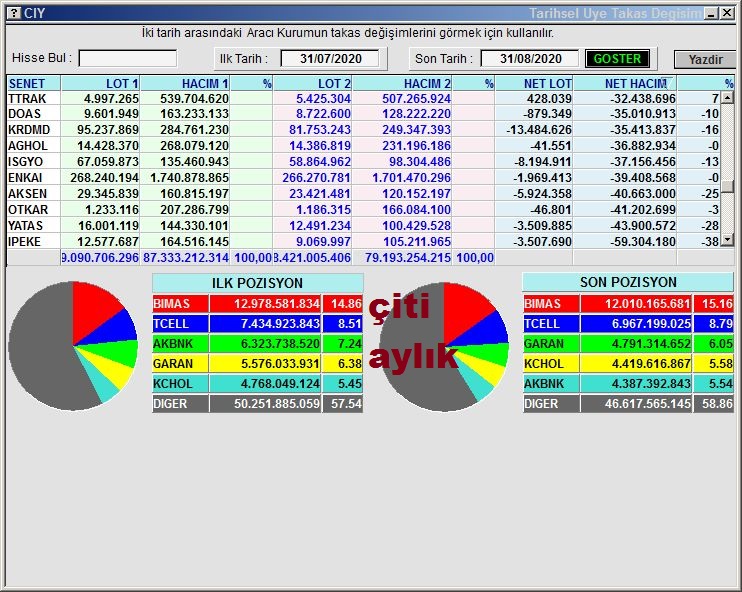Screen dimensions: 742x592
Task: Click the -13.484.626 NET LOT cell
Action: coord(534,130)
